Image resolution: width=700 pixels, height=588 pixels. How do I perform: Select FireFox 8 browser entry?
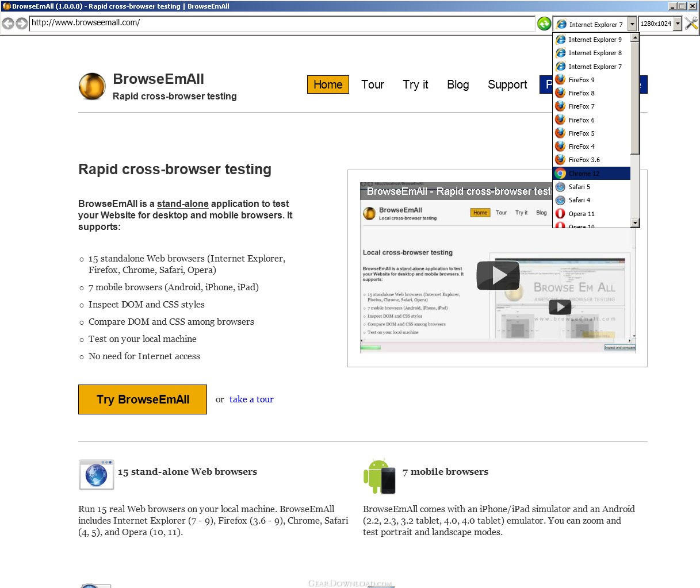(591, 93)
